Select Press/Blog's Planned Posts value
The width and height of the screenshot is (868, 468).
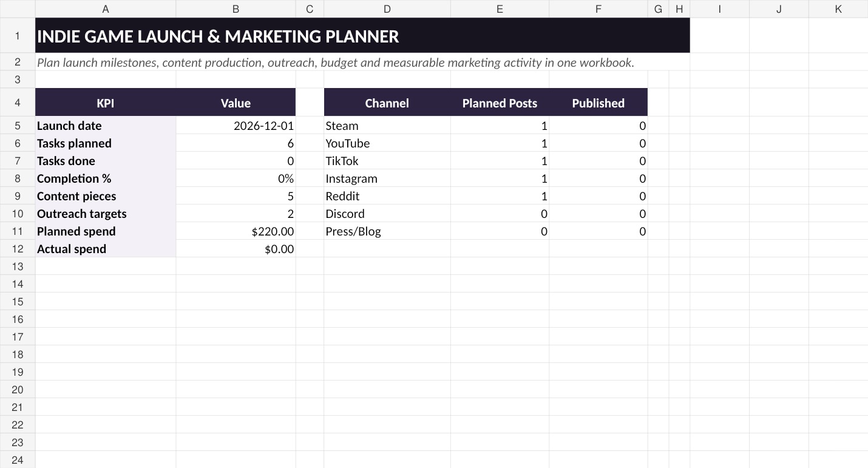tap(500, 231)
